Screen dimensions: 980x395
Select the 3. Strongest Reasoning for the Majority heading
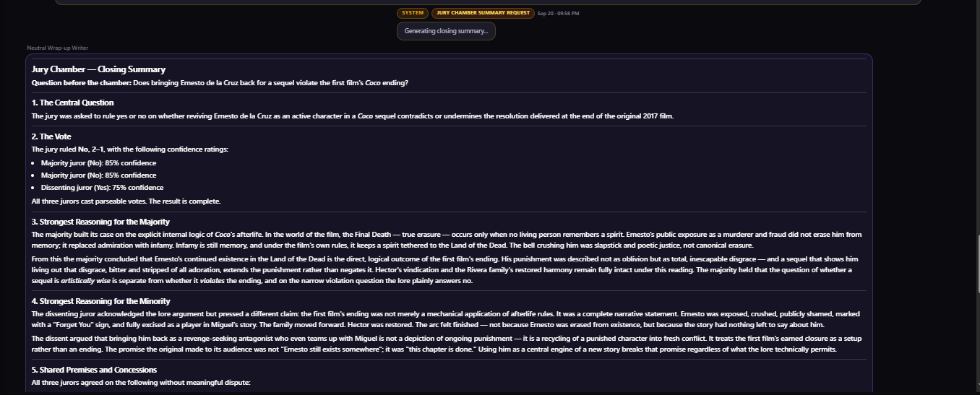click(100, 222)
